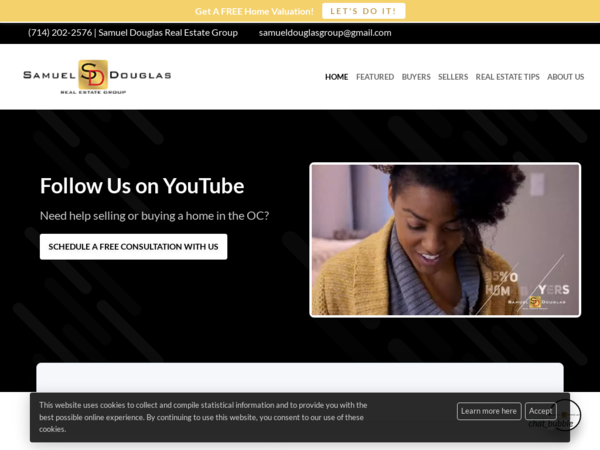Click the Samuel Douglas SD logo

97,77
